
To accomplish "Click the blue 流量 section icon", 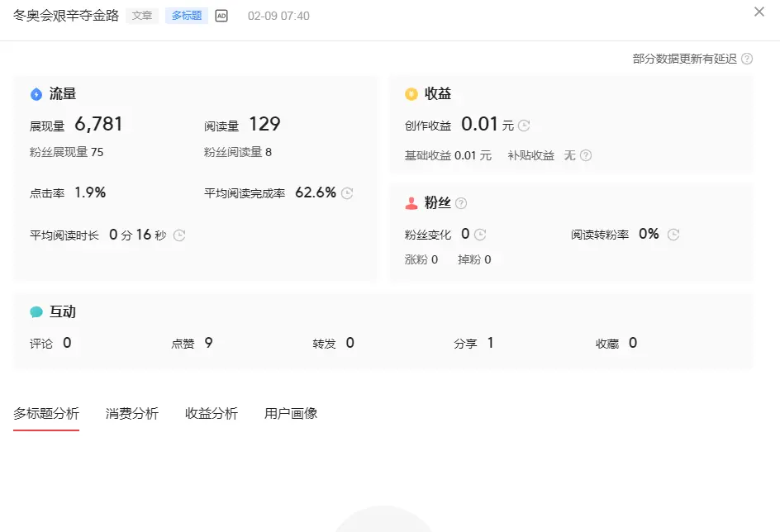I will [x=36, y=94].
